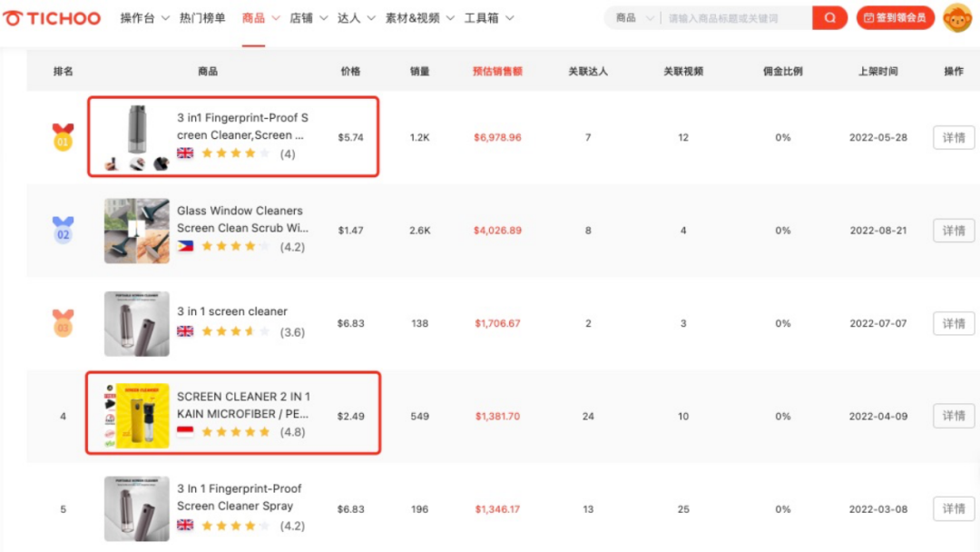980x552 pixels.
Task: Expand the 操作台 dropdown menu
Action: click(144, 18)
